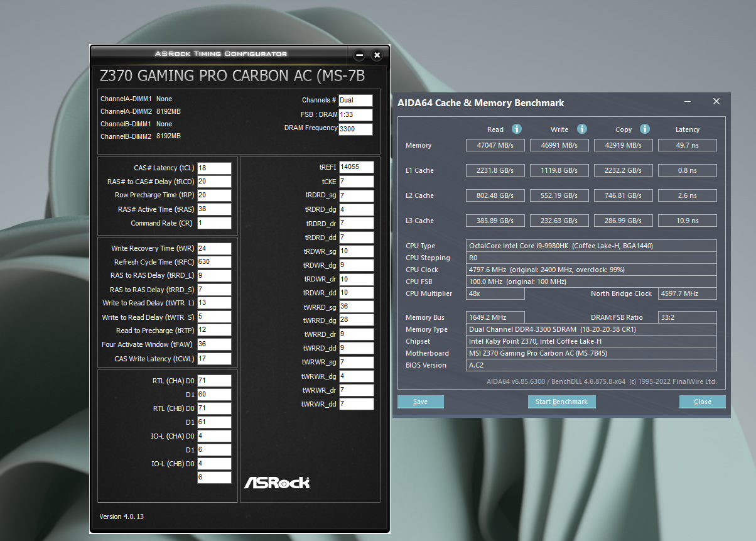
Task: Click the IO-L (CHB) D0 field
Action: coord(214,464)
